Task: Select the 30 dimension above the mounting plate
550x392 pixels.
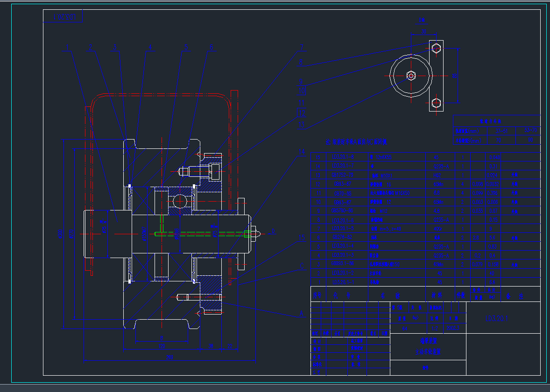Action: click(x=423, y=31)
